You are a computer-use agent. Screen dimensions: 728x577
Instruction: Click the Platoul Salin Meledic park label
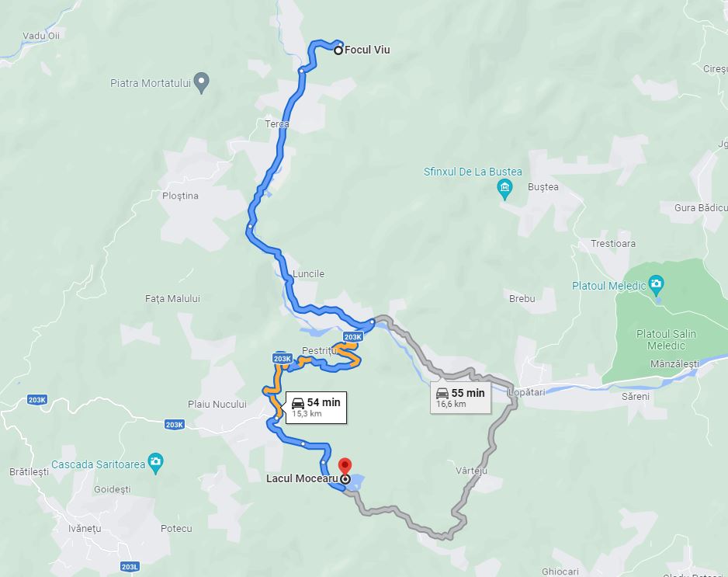666,339
